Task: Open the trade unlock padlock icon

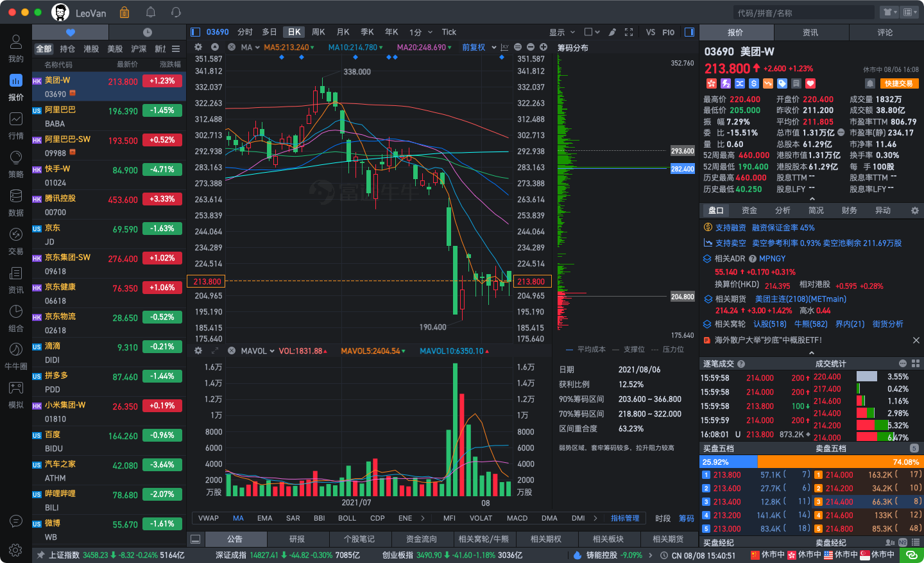Action: coord(124,12)
